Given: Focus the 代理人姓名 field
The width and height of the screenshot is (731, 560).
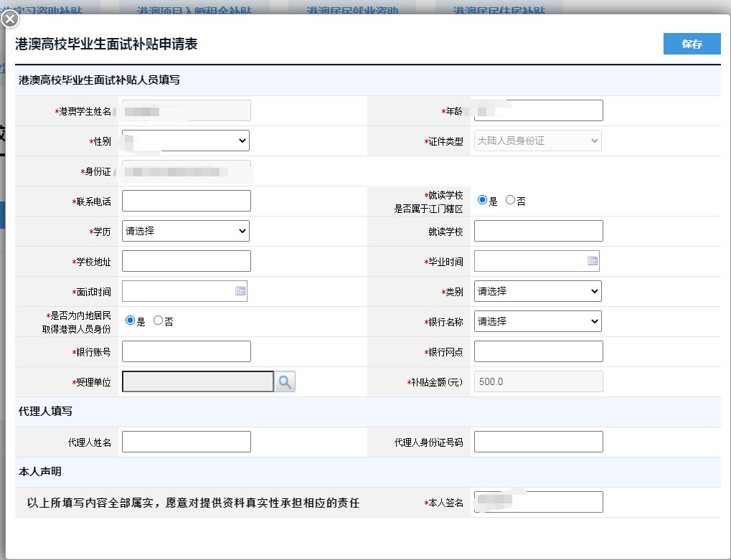Looking at the screenshot, I should [187, 442].
